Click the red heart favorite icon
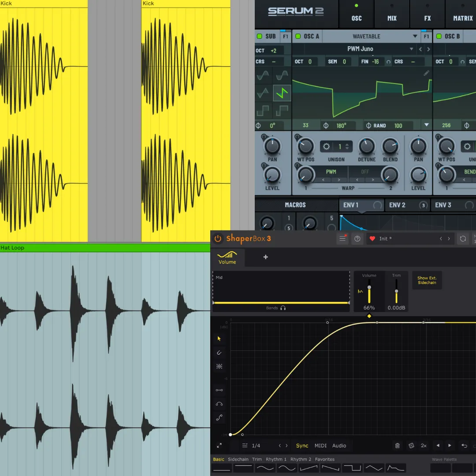Screen dimensions: 476x476 coord(372,238)
